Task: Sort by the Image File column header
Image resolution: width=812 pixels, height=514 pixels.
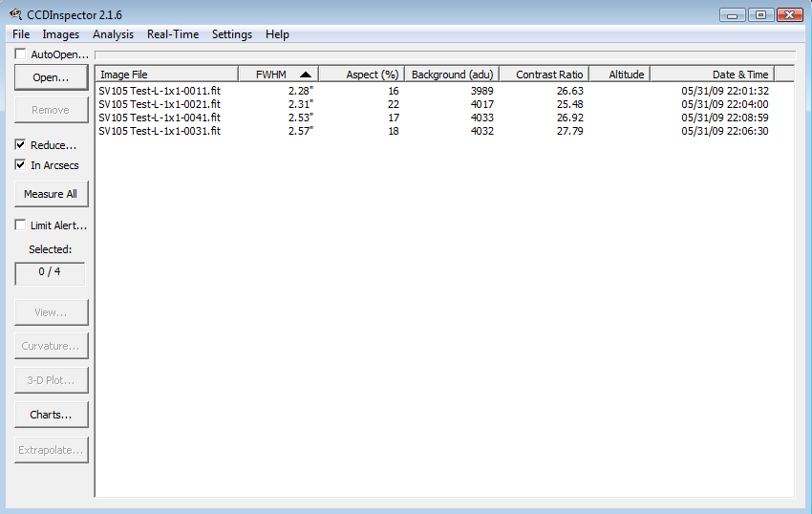Action: point(167,75)
